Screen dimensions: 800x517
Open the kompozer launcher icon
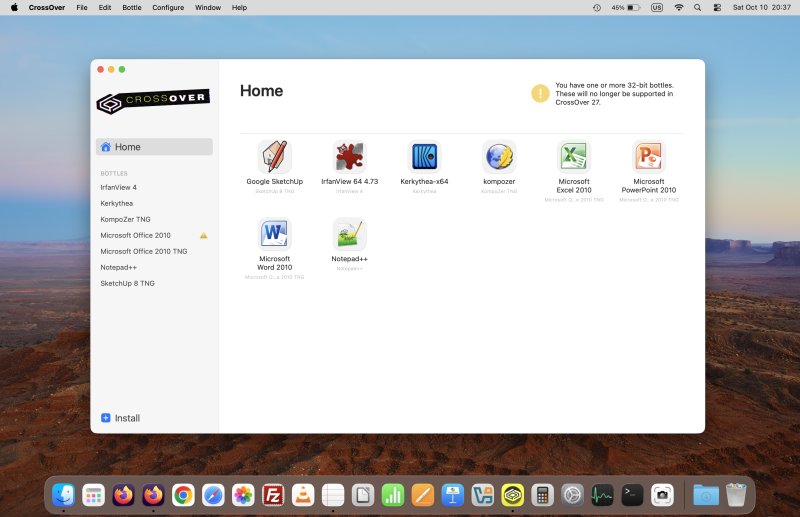point(499,157)
